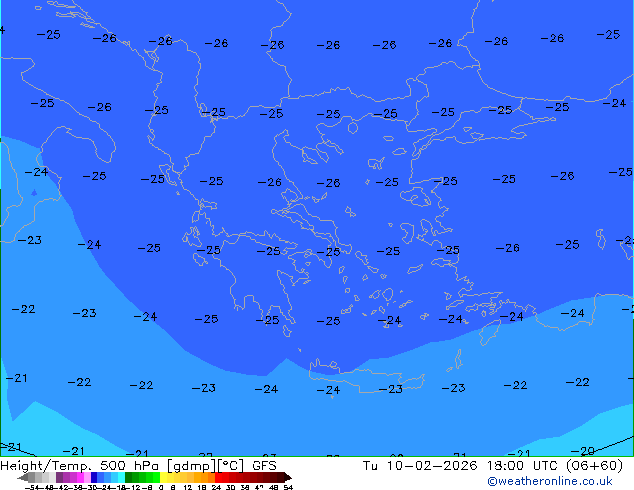This screenshot has width=634, height=490.
Task: Click the 24 legend scale label
Action: click(216, 487)
